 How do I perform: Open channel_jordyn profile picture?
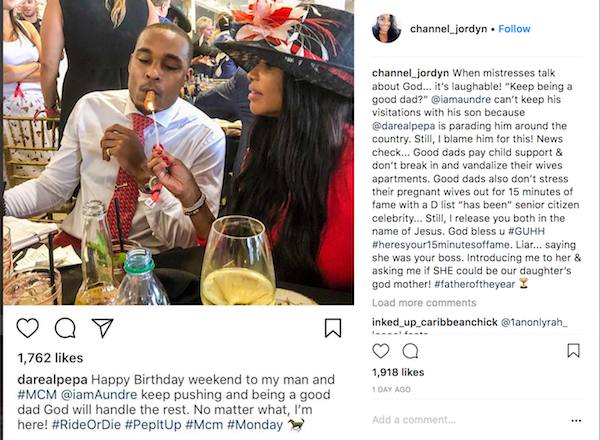coord(386,29)
